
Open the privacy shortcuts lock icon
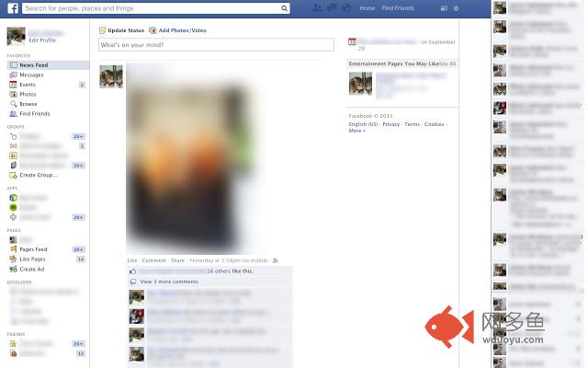point(444,8)
